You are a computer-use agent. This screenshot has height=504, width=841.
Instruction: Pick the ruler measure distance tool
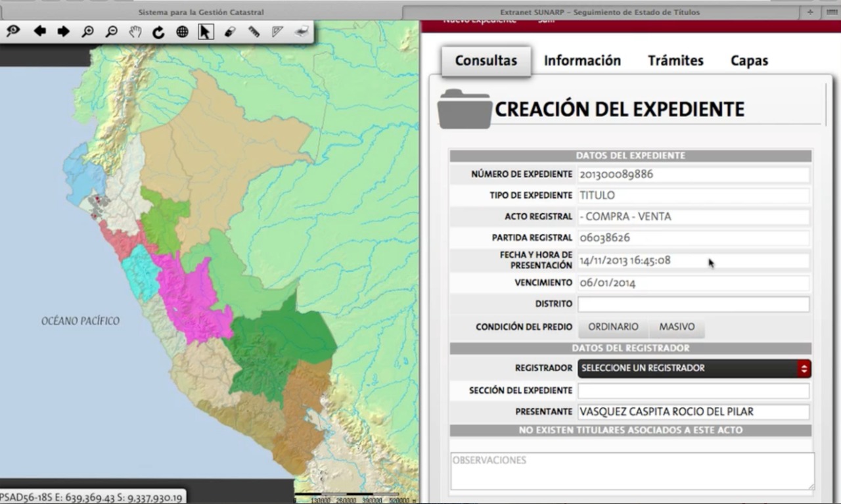pos(254,32)
